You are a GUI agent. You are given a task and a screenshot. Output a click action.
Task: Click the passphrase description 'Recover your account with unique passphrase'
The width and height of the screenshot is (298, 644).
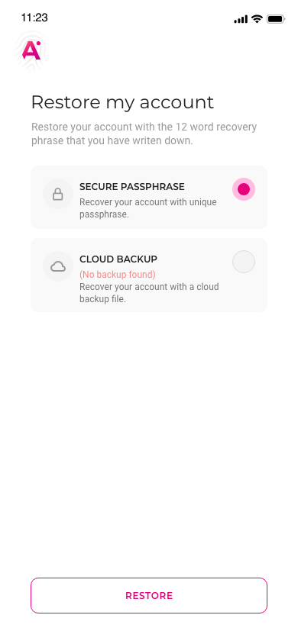point(148,208)
